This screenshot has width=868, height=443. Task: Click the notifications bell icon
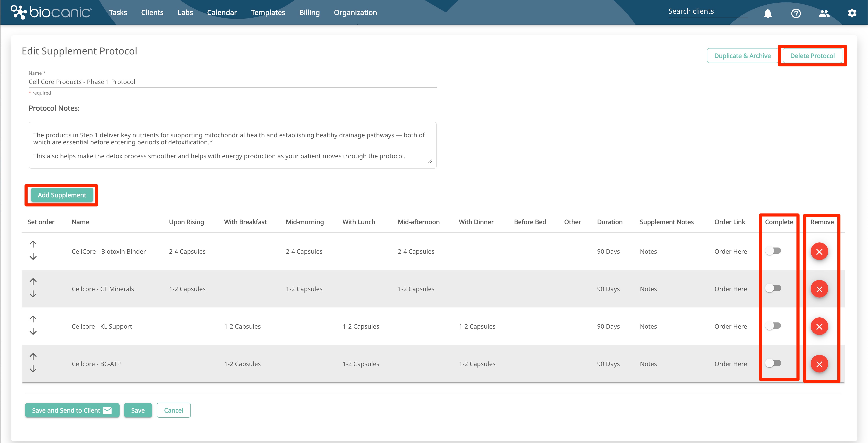coord(768,13)
